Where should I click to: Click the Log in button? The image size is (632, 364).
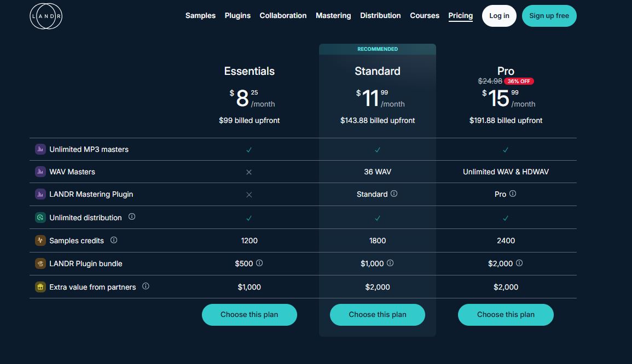point(498,15)
